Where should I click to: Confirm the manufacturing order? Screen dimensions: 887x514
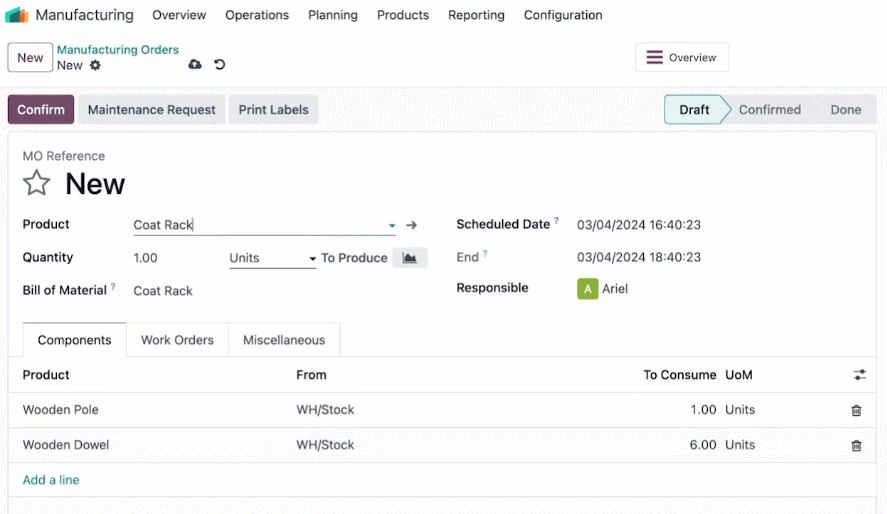pos(41,110)
